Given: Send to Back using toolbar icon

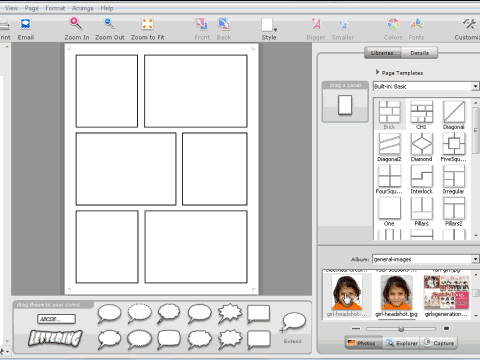Looking at the screenshot, I should [224, 24].
